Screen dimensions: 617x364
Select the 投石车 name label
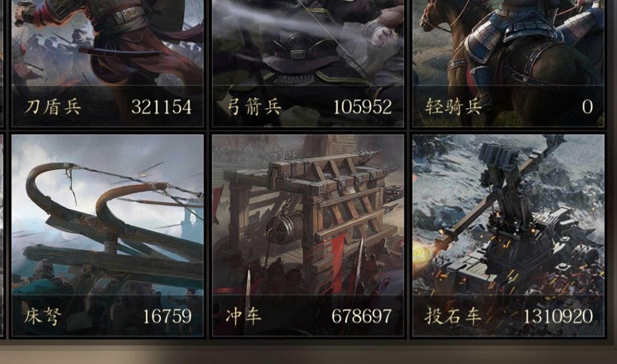tap(453, 317)
